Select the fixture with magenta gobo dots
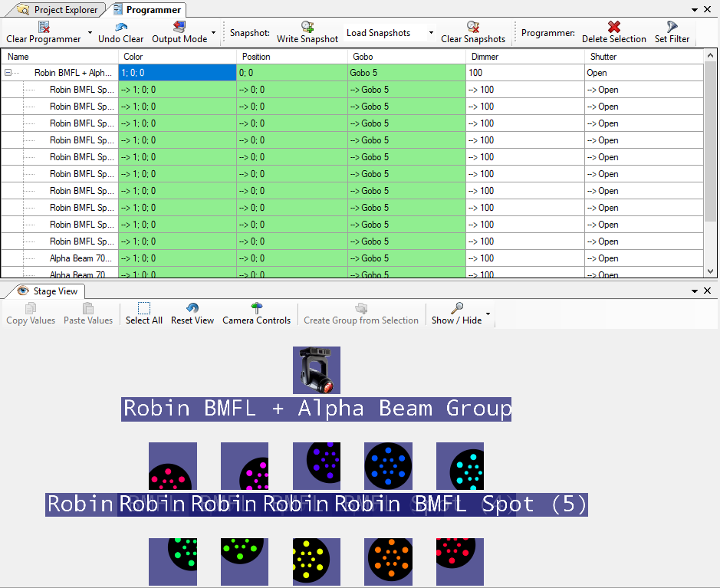The image size is (720, 588). click(245, 466)
